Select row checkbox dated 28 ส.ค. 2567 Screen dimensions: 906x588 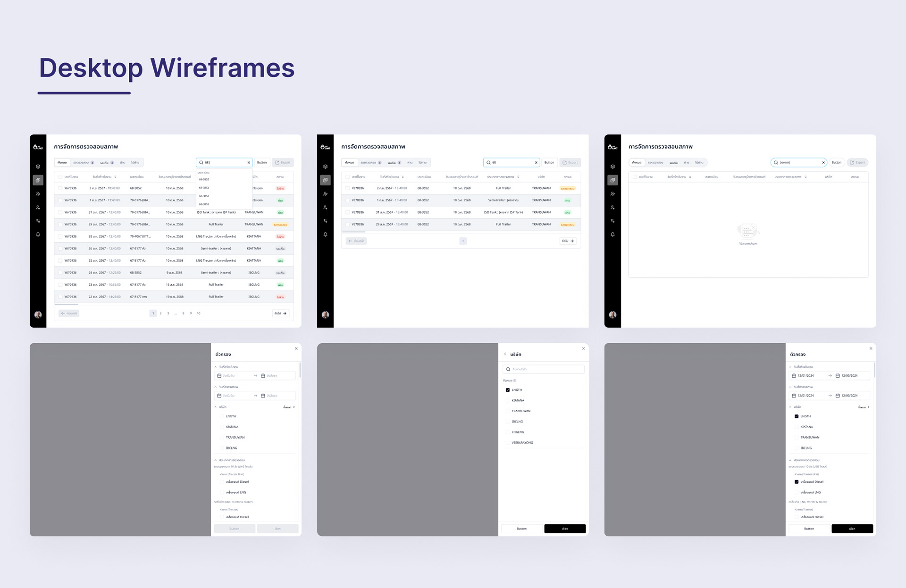tap(60, 236)
